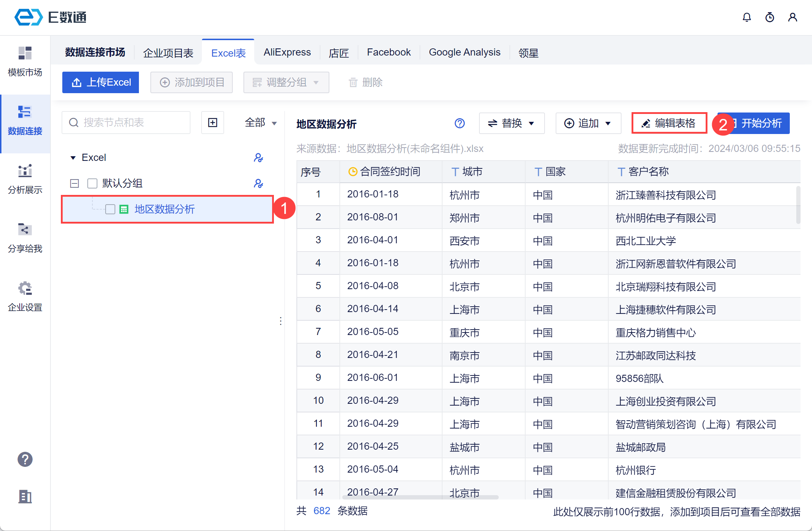This screenshot has width=812, height=531.
Task: Open the Google Analysis tab
Action: tap(464, 52)
